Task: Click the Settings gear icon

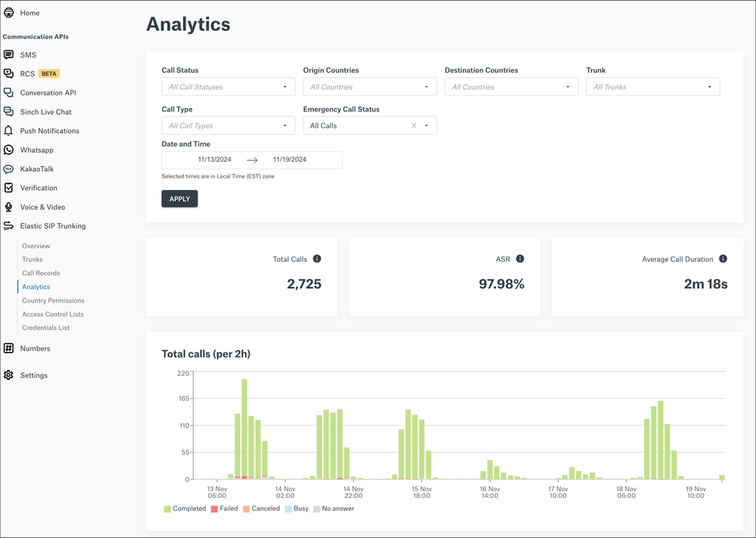Action: (8, 375)
